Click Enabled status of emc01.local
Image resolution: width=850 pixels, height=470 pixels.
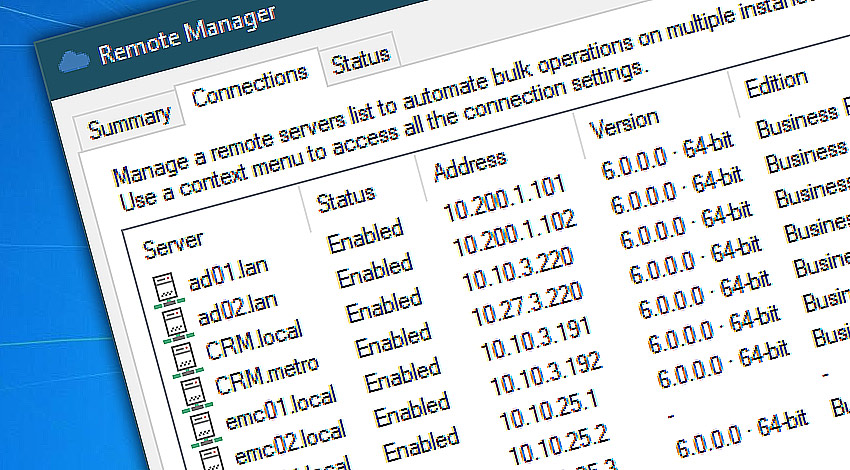pyautogui.click(x=403, y=376)
